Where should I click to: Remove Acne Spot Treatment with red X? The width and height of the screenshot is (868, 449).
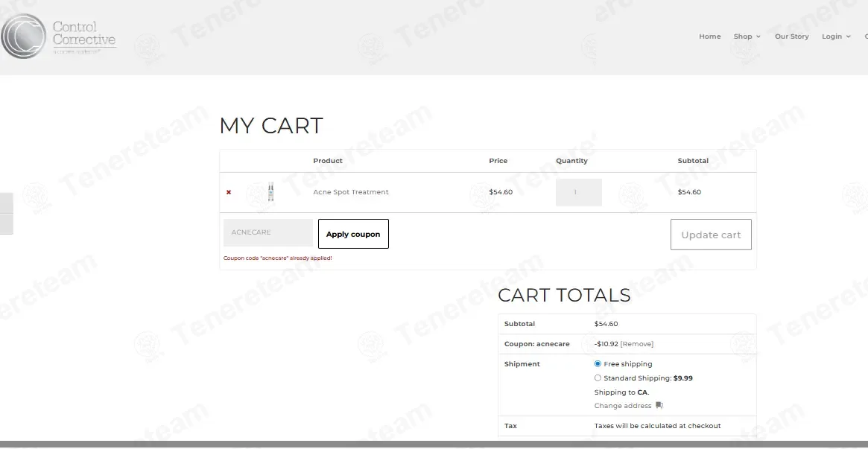coord(229,192)
